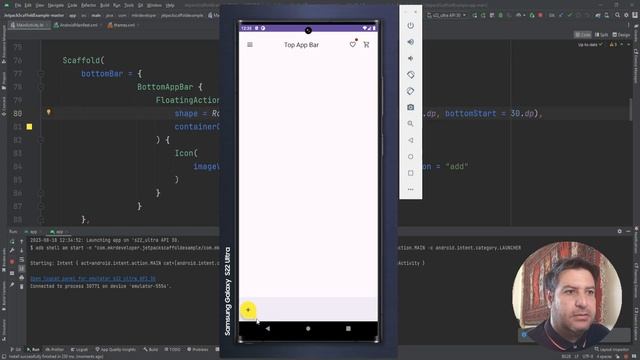This screenshot has width=640, height=360.
Task: Tap the Android home circle button
Action: coord(308,328)
